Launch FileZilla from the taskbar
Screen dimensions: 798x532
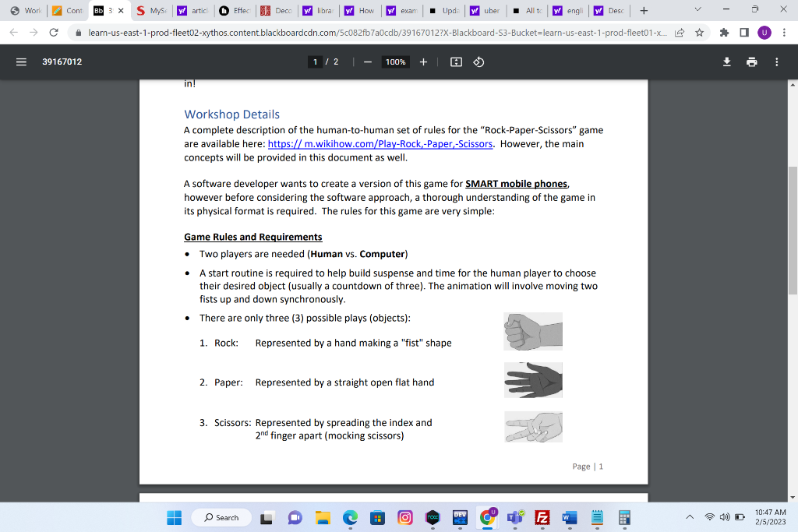pyautogui.click(x=541, y=517)
